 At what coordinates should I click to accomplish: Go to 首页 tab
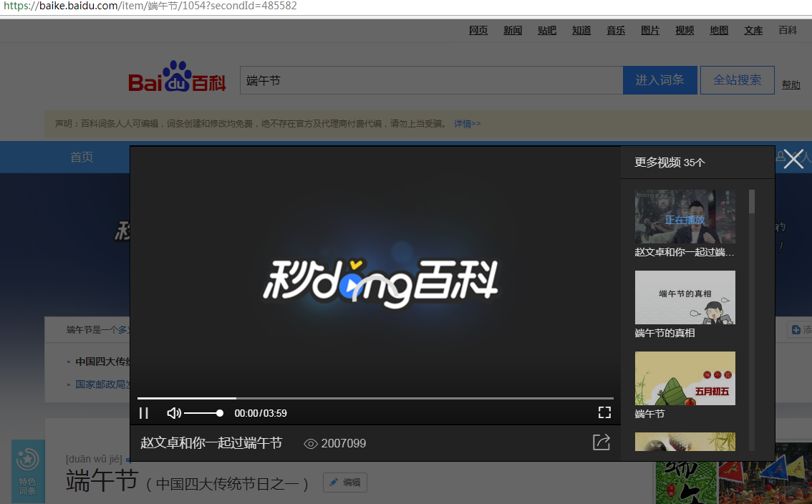82,157
